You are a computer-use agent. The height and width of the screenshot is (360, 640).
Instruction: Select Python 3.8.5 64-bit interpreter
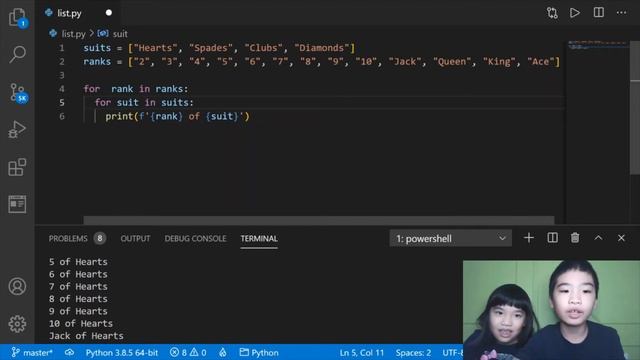click(x=122, y=353)
